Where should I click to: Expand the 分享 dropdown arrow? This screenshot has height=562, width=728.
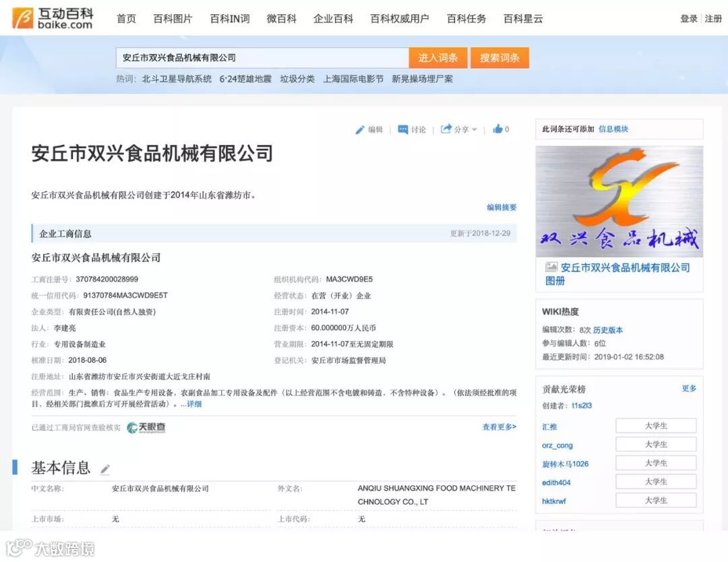474,130
